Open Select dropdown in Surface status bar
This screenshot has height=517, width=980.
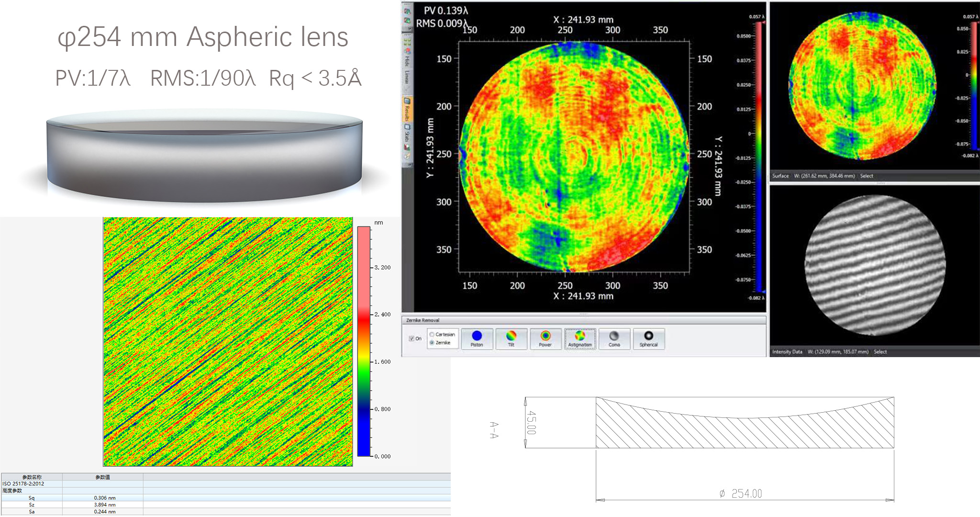[x=867, y=176]
